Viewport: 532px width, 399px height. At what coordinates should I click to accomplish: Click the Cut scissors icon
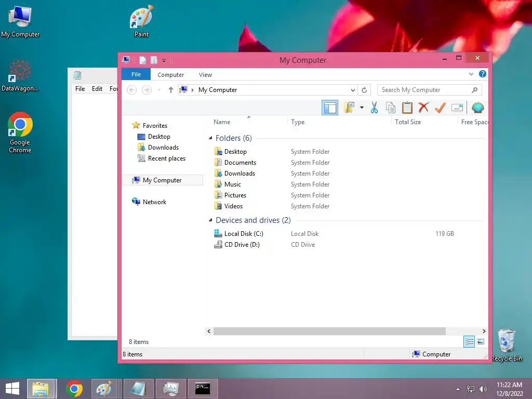coord(374,108)
